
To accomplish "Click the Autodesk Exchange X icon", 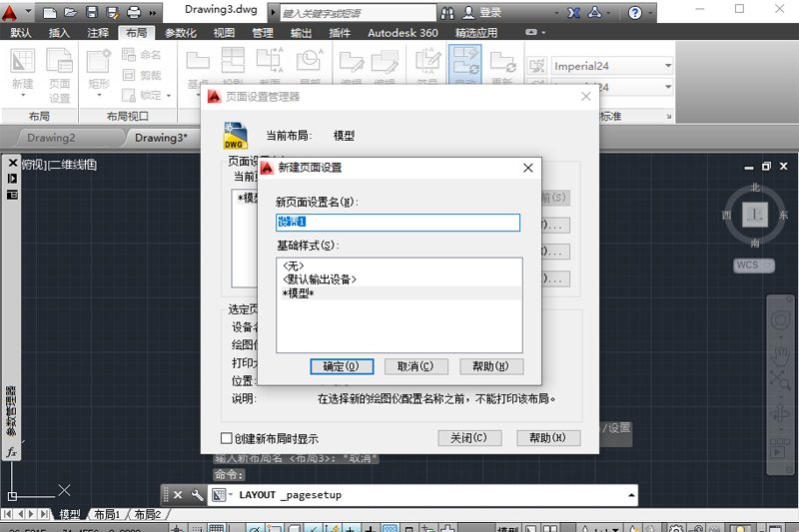I will point(573,13).
